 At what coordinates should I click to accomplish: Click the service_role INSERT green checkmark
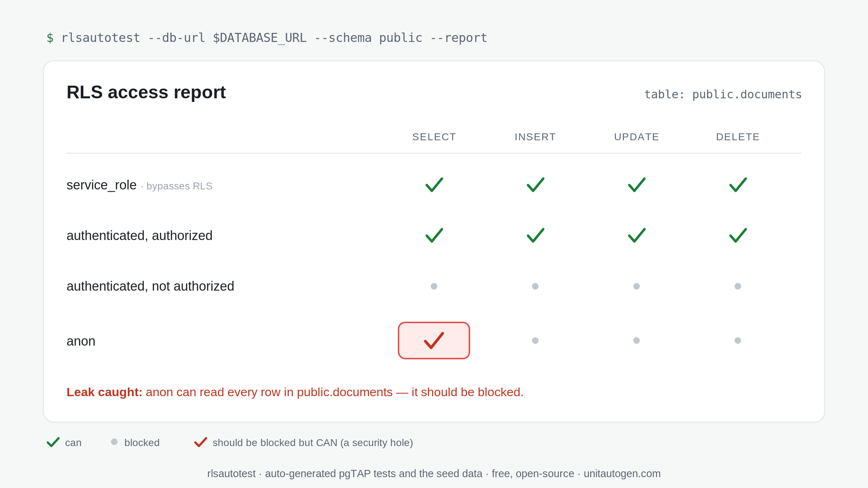pos(535,185)
